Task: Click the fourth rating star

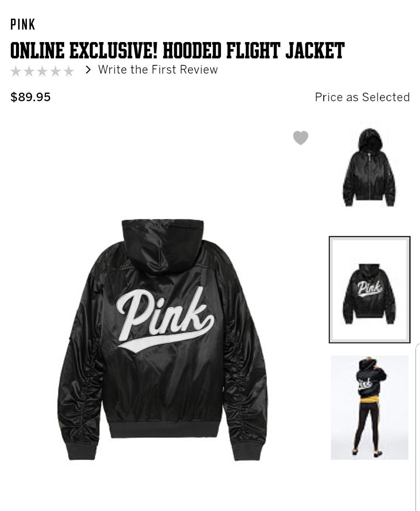Action: (56, 71)
